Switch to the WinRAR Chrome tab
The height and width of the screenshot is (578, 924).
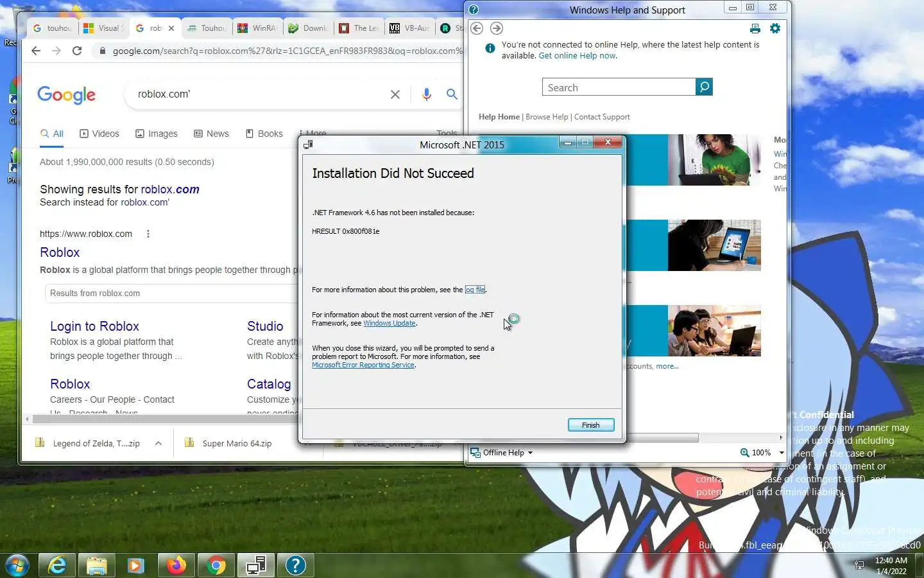tap(257, 28)
